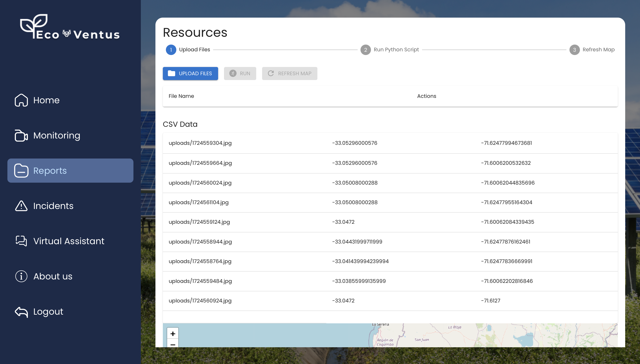Select step 1 Upload Files in the stepper
The height and width of the screenshot is (364, 640).
click(x=171, y=50)
